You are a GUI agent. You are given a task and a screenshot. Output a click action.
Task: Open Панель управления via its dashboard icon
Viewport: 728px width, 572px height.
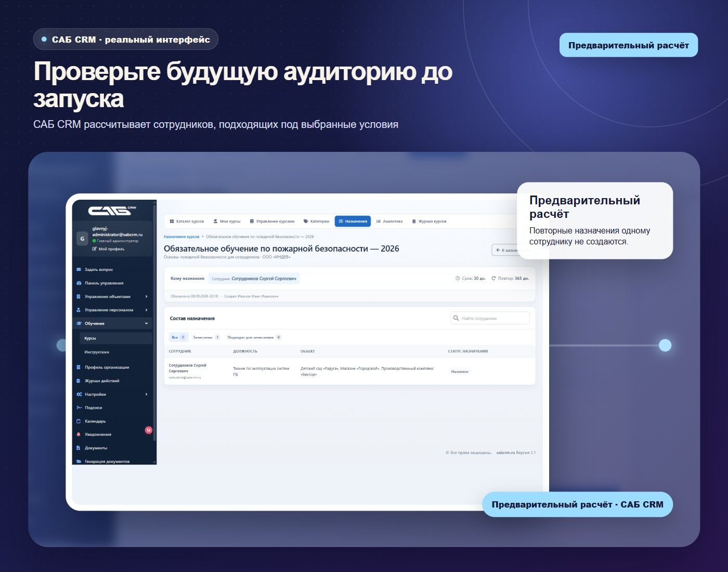(79, 283)
